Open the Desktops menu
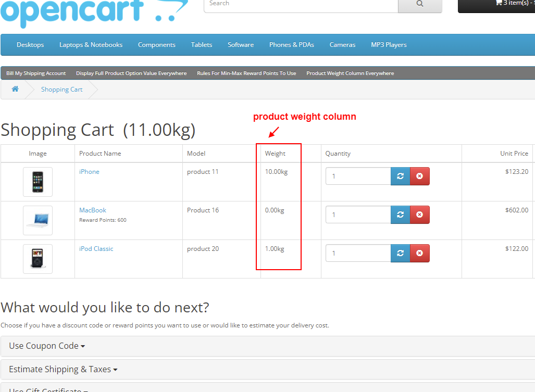The width and height of the screenshot is (535, 392). [30, 45]
